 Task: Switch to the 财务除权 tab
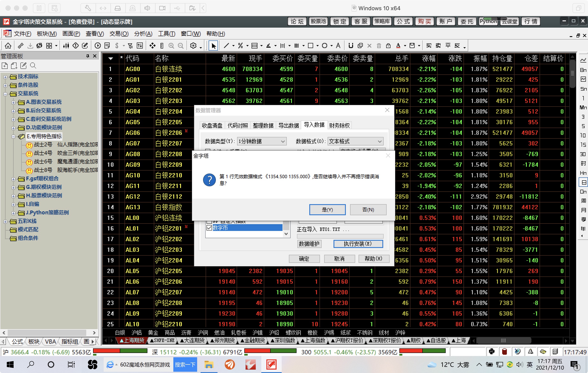(339, 125)
